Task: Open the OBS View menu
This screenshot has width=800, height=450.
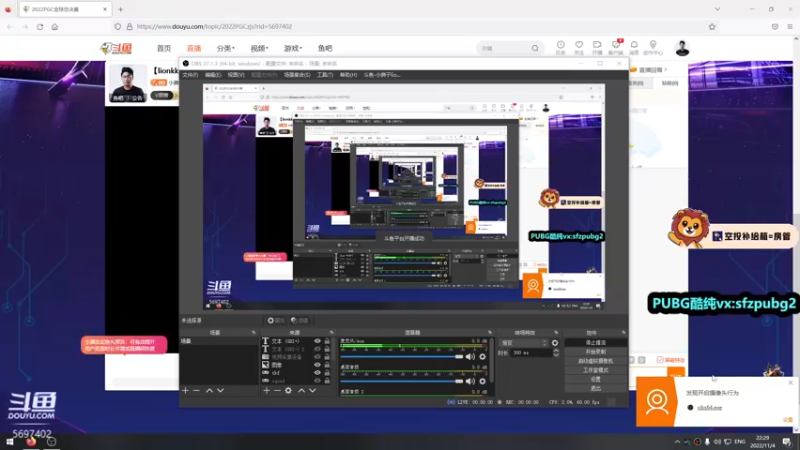Action: (236, 75)
